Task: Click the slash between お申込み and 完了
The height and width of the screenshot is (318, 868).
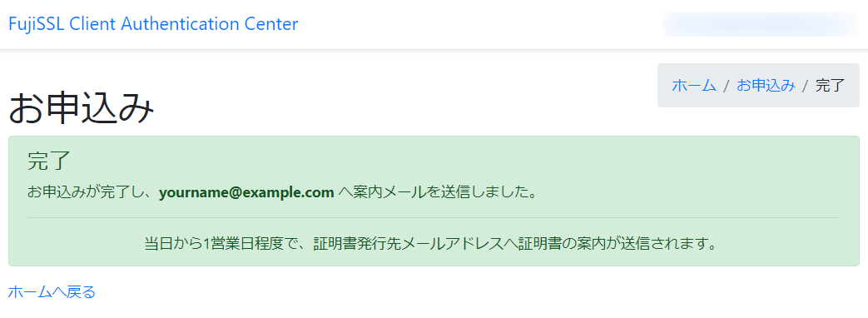Action: pos(806,85)
